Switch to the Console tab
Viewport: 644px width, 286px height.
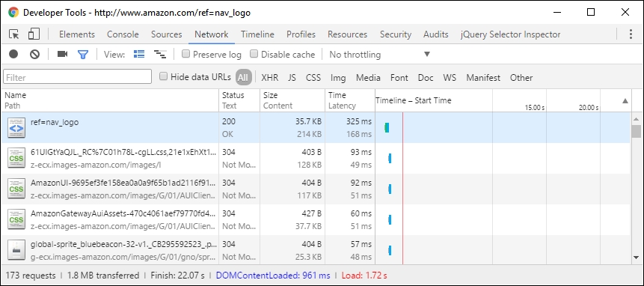[123, 34]
